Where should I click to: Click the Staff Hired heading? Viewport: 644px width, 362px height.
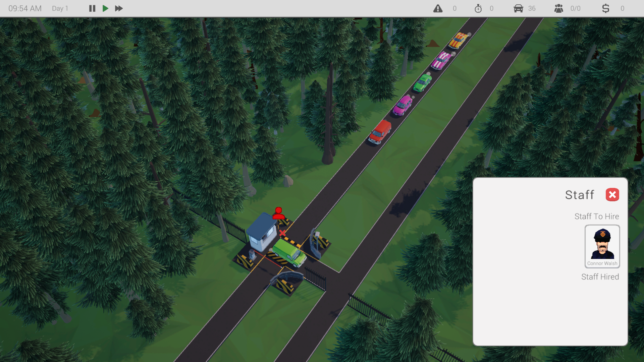pos(600,277)
